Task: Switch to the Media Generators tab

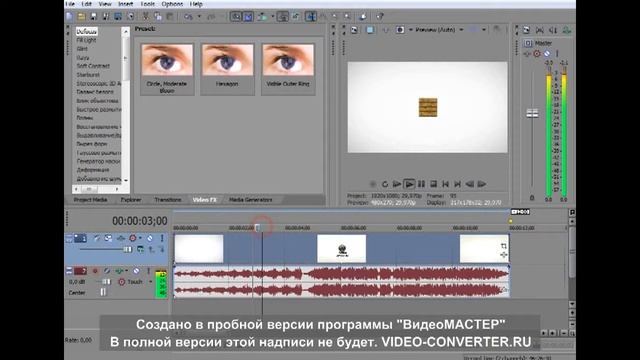Action: [251, 200]
